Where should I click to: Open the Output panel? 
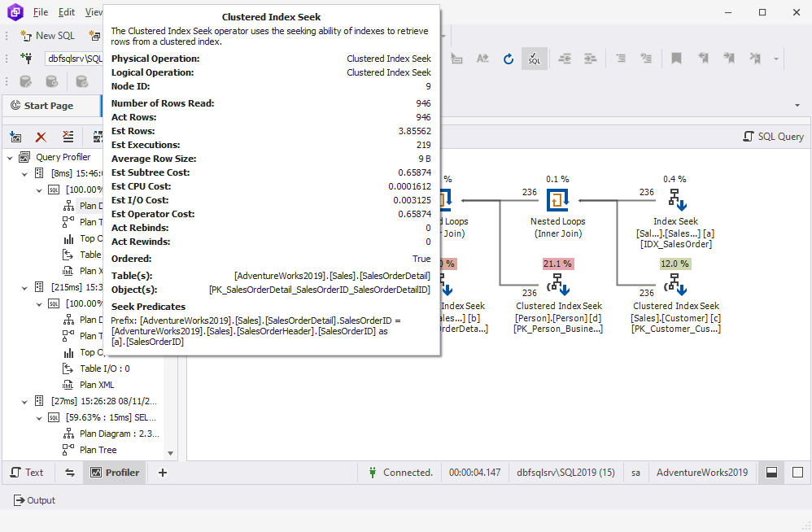pos(34,500)
